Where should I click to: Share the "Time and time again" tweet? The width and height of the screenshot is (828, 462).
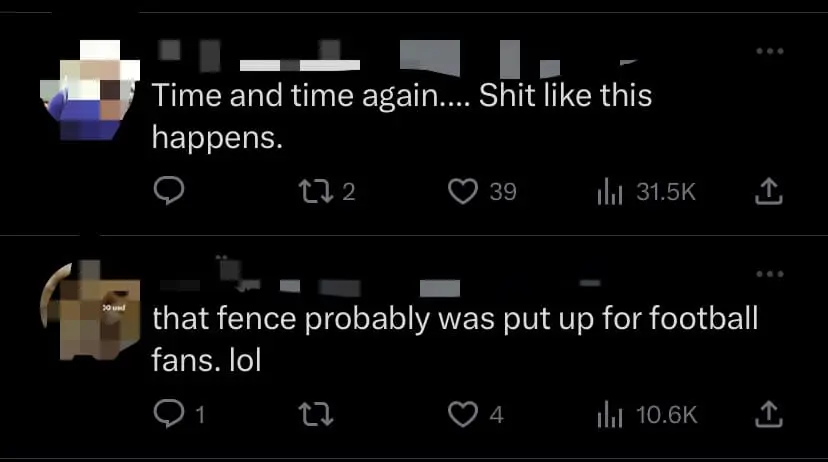click(x=764, y=191)
